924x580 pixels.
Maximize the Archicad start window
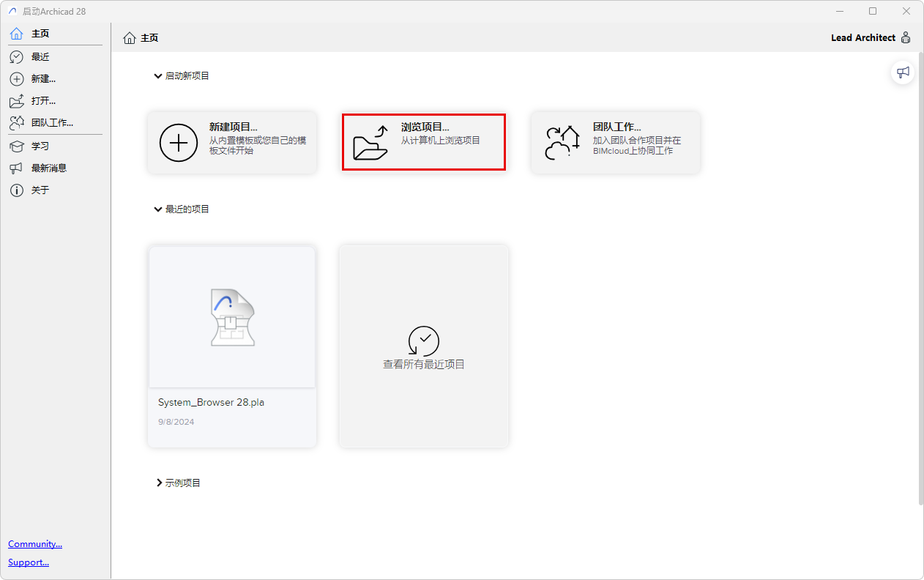point(873,11)
